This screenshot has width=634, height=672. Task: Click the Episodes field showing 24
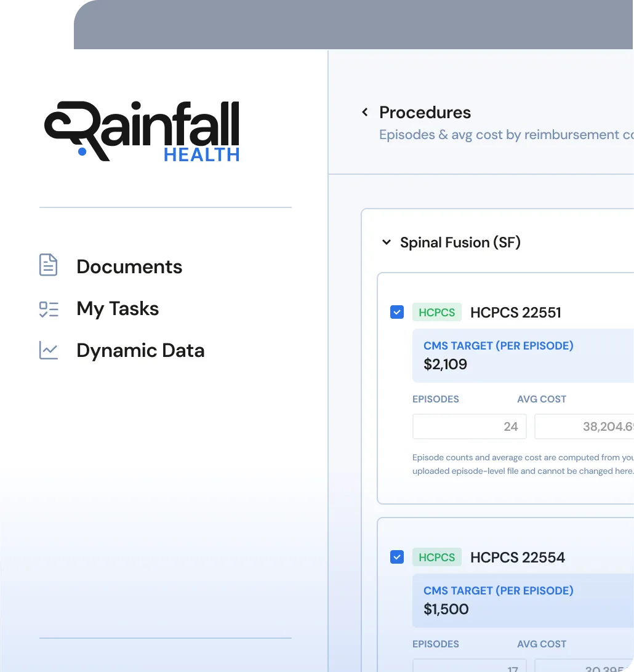[x=470, y=426]
